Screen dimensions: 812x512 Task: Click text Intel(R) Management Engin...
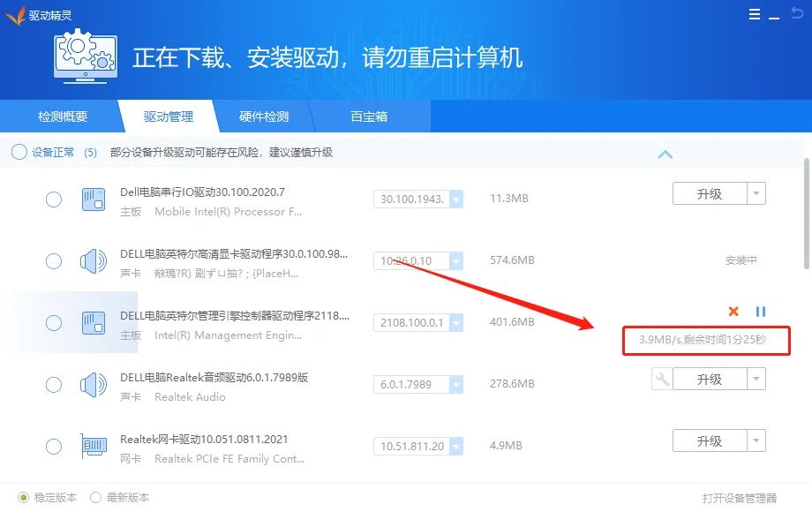coord(228,335)
